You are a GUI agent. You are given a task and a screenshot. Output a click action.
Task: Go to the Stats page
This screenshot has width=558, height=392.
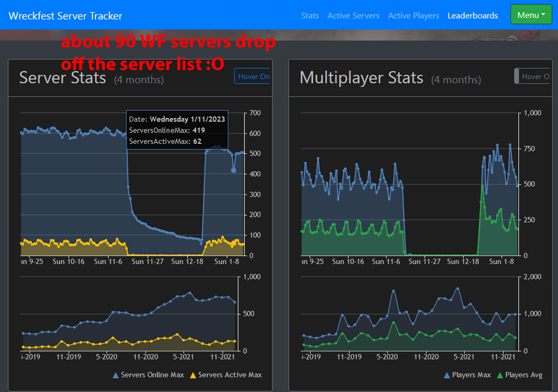coord(310,16)
